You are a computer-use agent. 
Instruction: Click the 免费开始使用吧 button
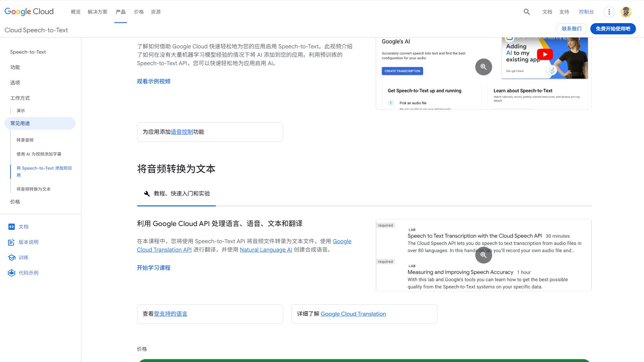point(613,28)
